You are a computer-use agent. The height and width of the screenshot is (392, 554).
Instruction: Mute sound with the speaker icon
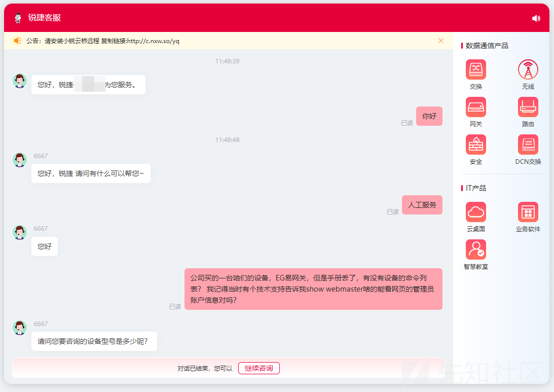tap(536, 18)
